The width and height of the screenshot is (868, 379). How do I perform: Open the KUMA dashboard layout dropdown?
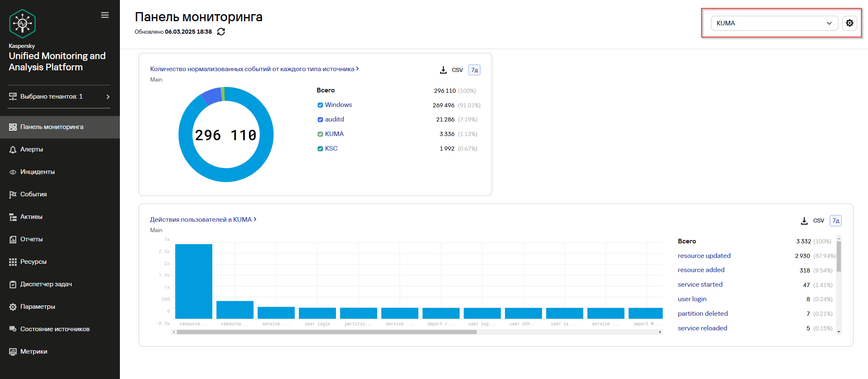(x=774, y=23)
